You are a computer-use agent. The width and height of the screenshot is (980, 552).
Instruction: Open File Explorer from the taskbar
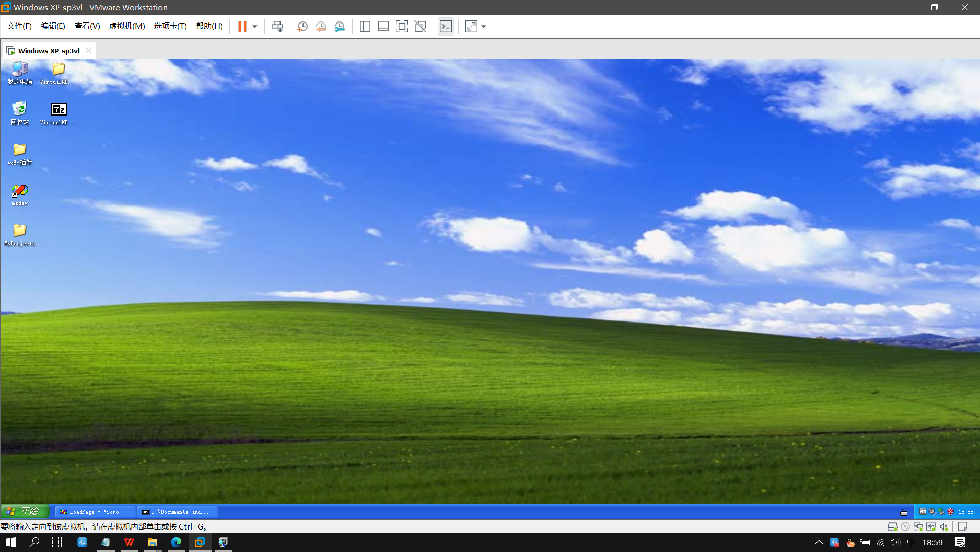(x=153, y=542)
